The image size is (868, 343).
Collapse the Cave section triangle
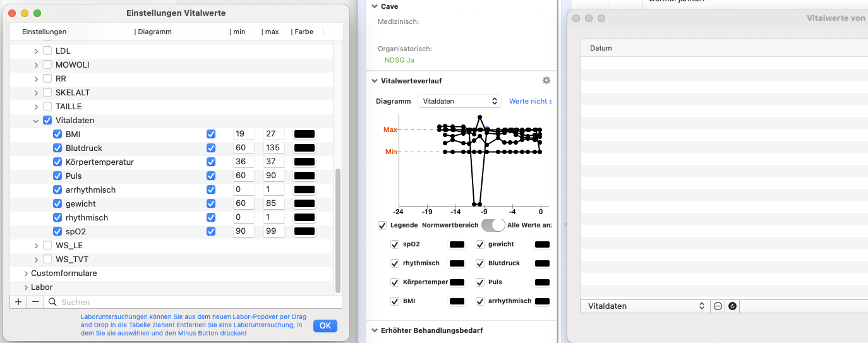pyautogui.click(x=373, y=6)
